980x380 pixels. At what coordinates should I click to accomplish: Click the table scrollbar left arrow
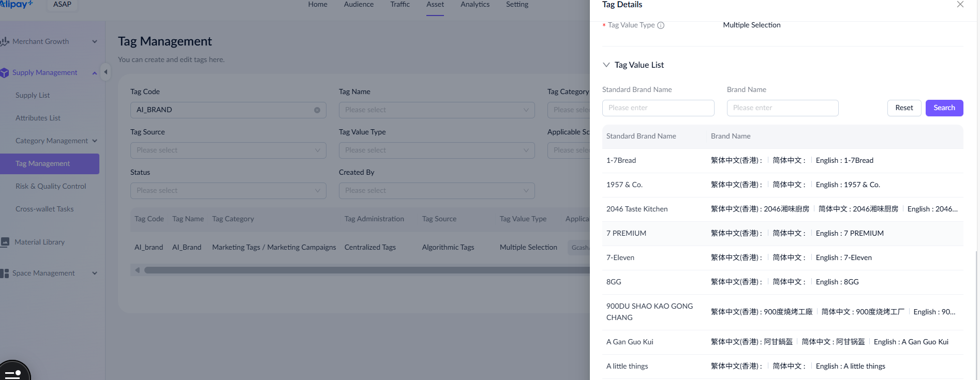click(x=137, y=270)
